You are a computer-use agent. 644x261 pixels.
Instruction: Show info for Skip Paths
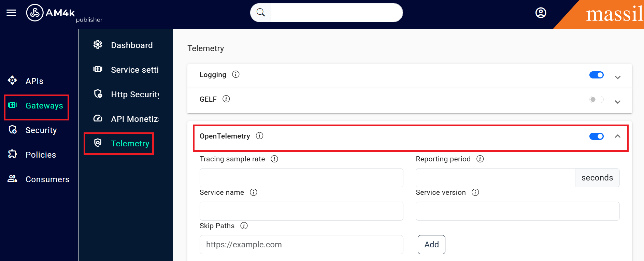(244, 226)
